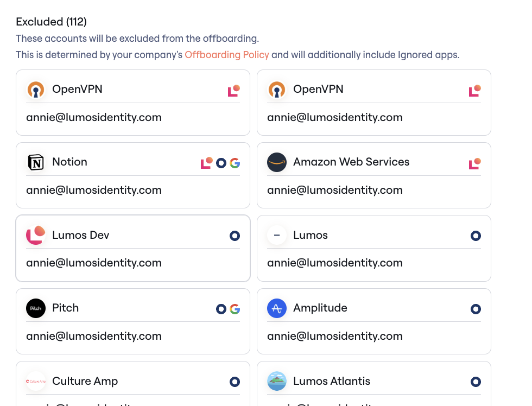Click the "Lumos Atlantis" app name

332,381
